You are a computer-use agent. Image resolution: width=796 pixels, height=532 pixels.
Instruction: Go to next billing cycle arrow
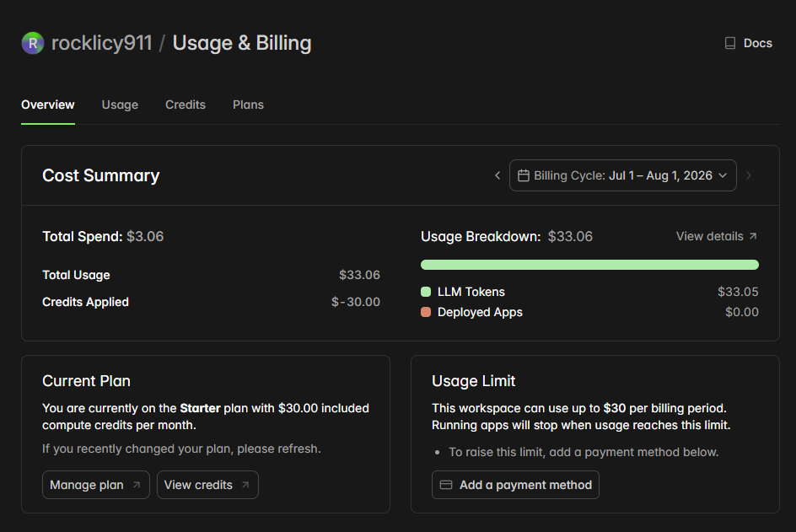[748, 175]
